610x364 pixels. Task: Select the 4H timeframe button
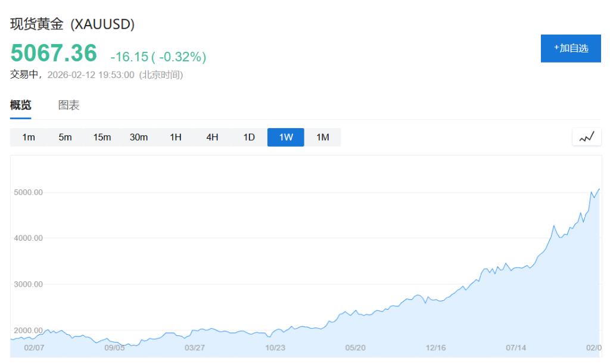[212, 137]
